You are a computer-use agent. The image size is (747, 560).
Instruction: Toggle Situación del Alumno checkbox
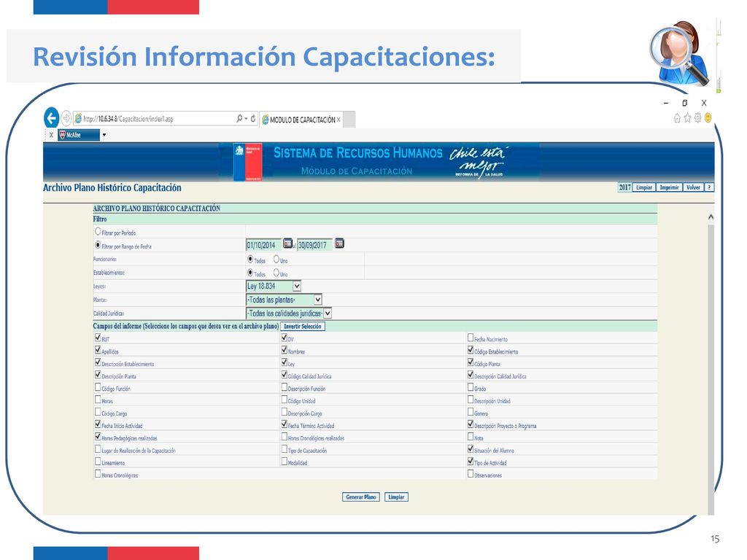471,449
